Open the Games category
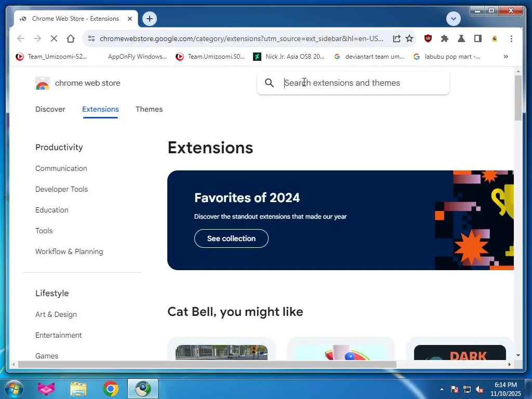The height and width of the screenshot is (399, 532). point(47,356)
